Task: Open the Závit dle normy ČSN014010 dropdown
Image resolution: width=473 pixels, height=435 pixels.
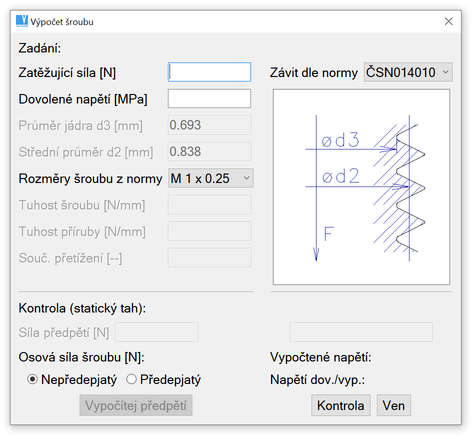Action: point(408,72)
